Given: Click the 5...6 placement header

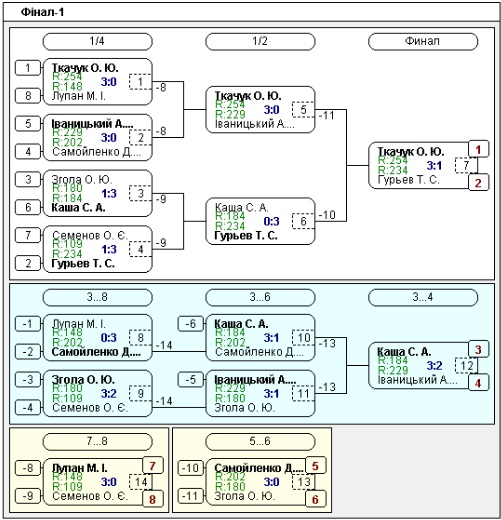Looking at the screenshot, I should 260,442.
